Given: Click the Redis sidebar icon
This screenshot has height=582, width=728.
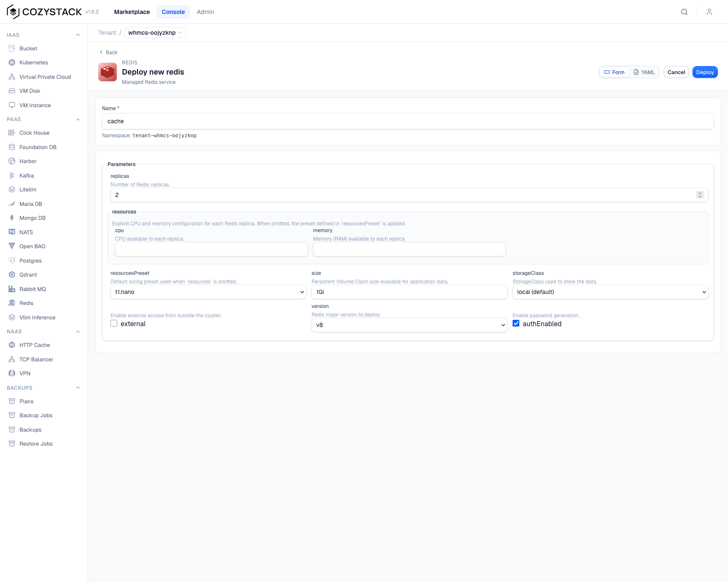Looking at the screenshot, I should (x=12, y=303).
